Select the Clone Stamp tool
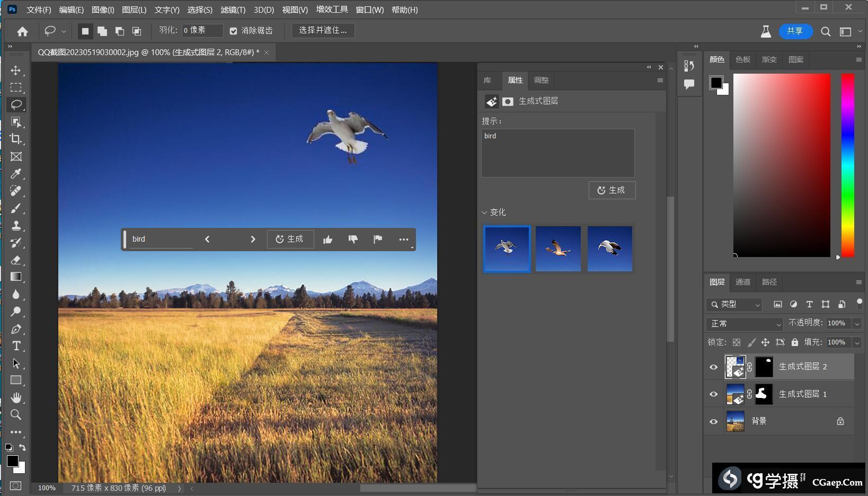Image resolution: width=868 pixels, height=496 pixels. point(16,225)
